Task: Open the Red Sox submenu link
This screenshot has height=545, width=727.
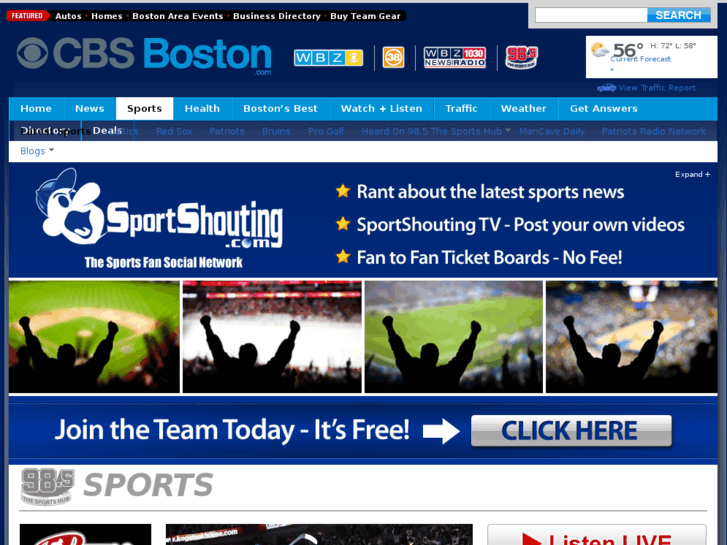Action: point(174,131)
